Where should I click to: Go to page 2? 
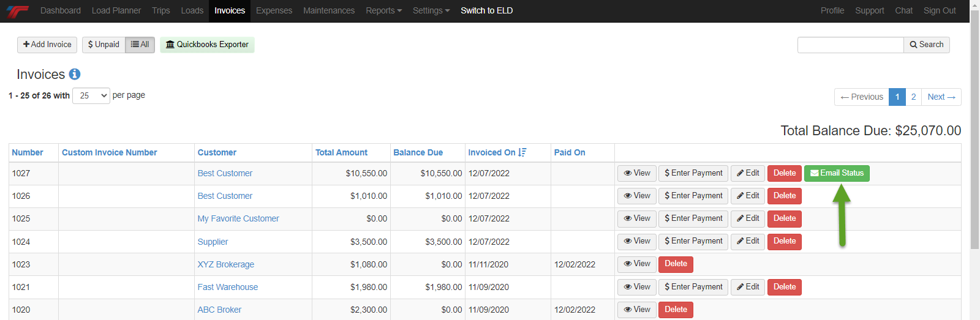[x=913, y=97]
